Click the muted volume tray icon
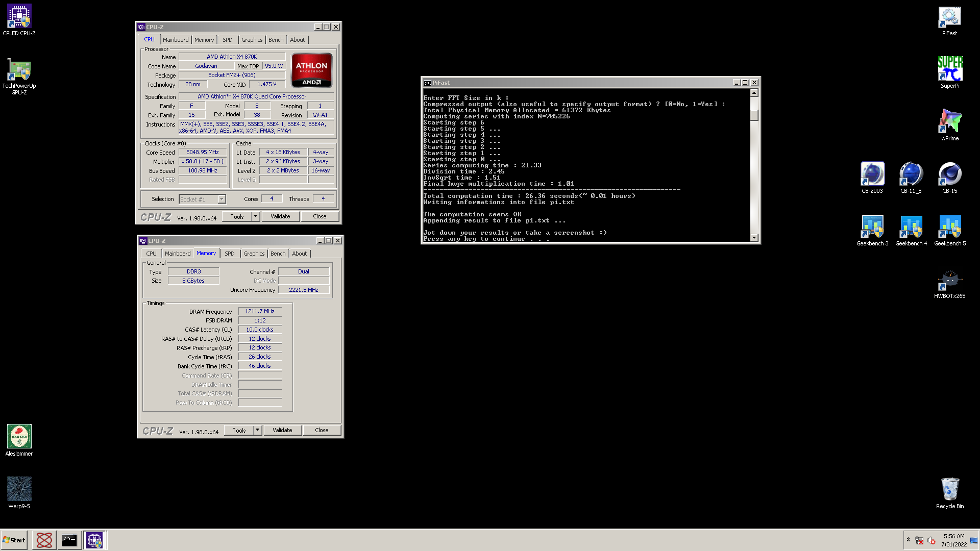The height and width of the screenshot is (551, 980). coord(931,540)
